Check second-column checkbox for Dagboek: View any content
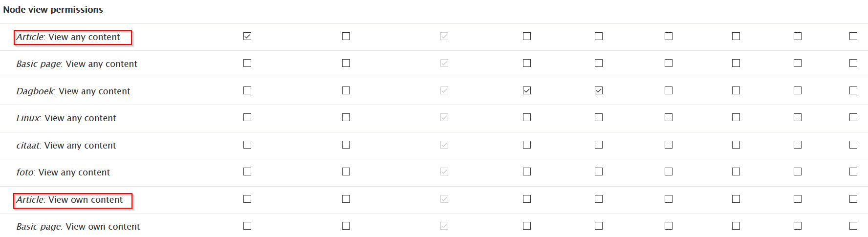The width and height of the screenshot is (868, 237). 346,90
